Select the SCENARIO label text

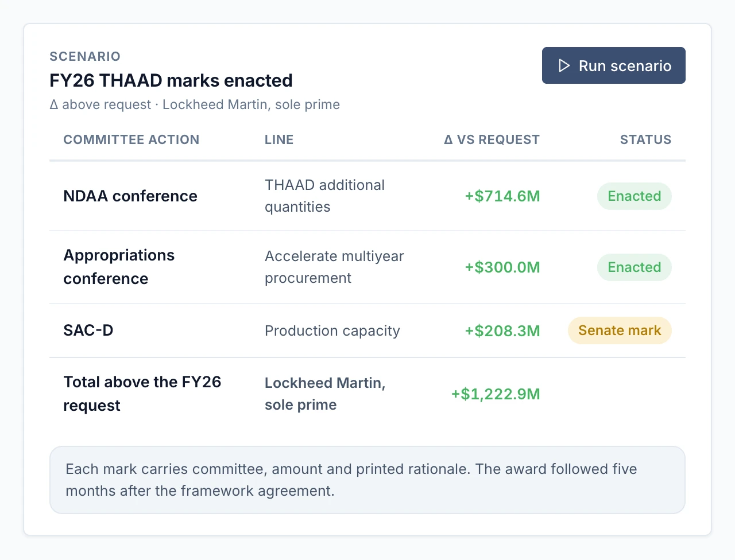85,56
